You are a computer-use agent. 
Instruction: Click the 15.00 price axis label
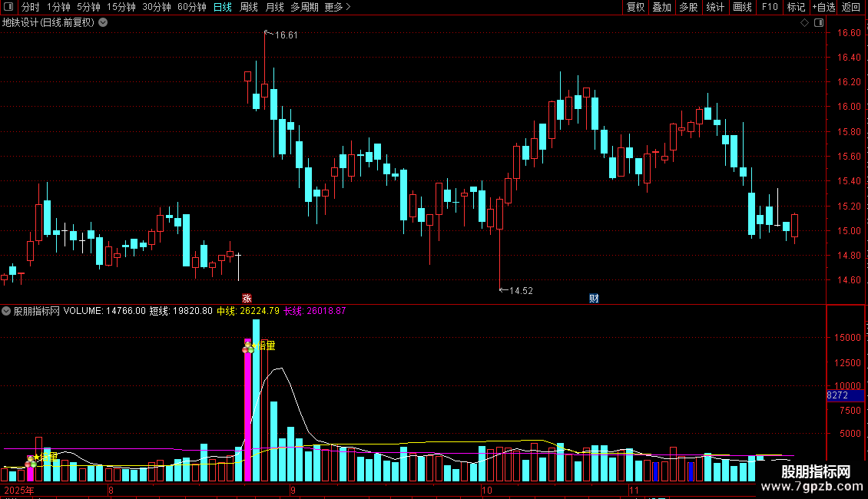pyautogui.click(x=849, y=230)
